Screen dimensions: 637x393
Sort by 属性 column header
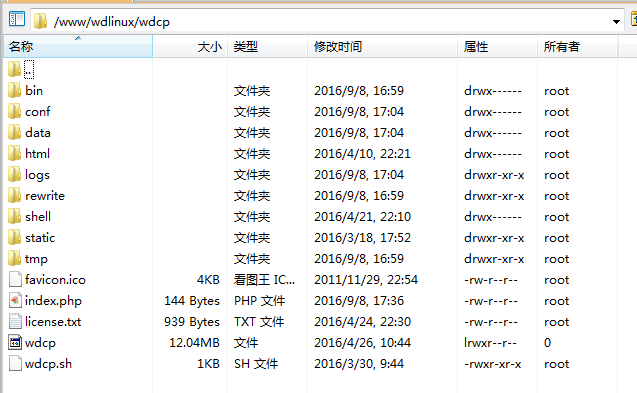(497, 46)
